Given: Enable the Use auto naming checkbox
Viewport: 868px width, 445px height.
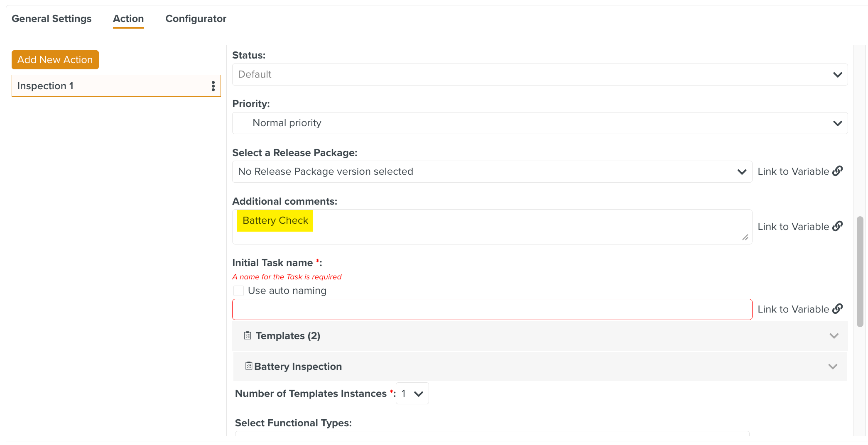Looking at the screenshot, I should point(239,291).
